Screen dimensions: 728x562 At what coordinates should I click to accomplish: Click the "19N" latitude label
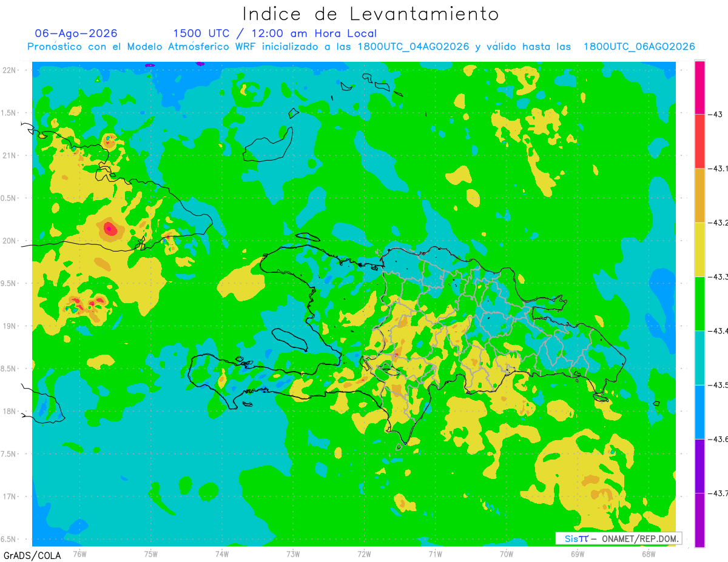pyautogui.click(x=10, y=326)
